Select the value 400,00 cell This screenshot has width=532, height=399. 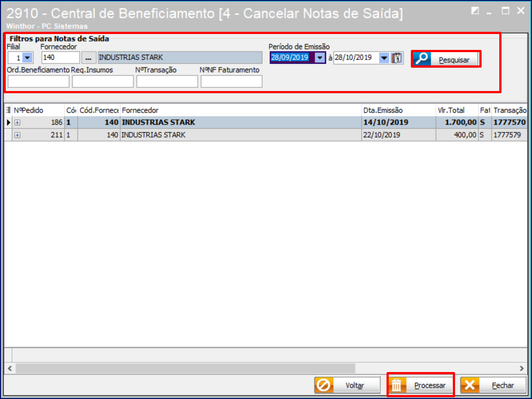coord(457,135)
